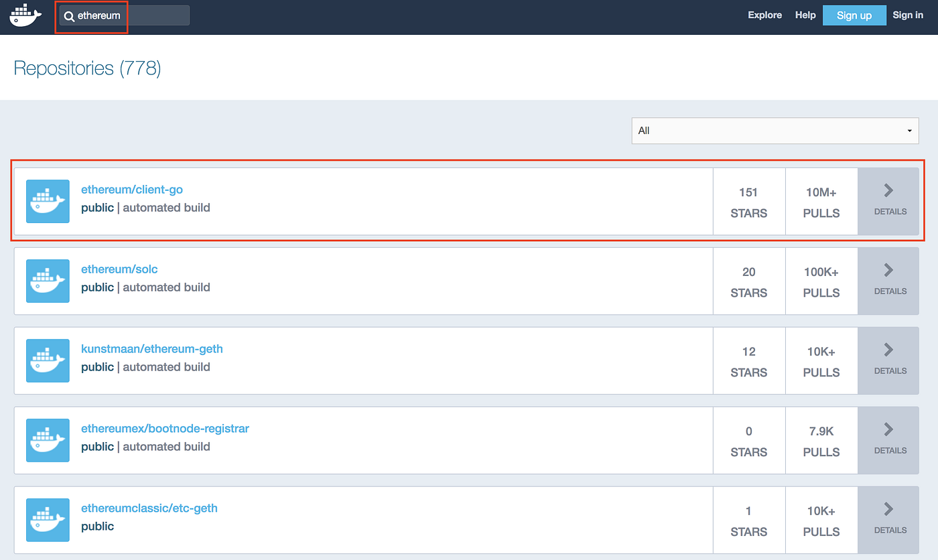Open the Explore page
This screenshot has height=560, width=938.
(x=765, y=15)
